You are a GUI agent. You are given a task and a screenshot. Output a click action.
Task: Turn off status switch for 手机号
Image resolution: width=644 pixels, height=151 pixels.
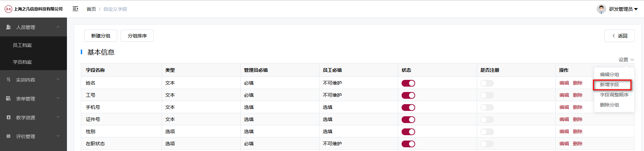coord(408,108)
